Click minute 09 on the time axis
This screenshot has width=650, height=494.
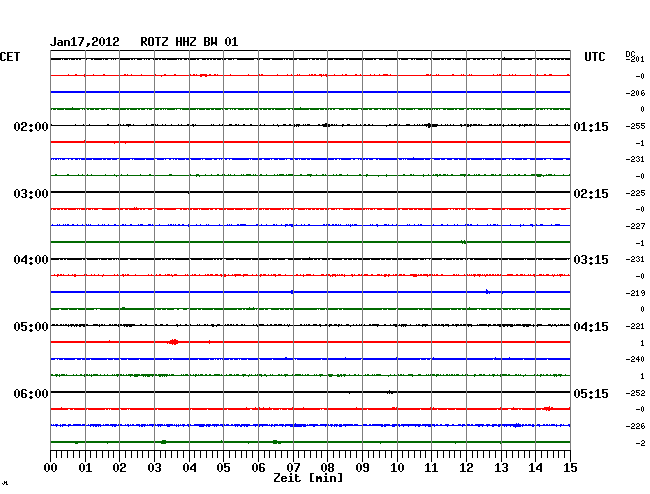coord(362,468)
